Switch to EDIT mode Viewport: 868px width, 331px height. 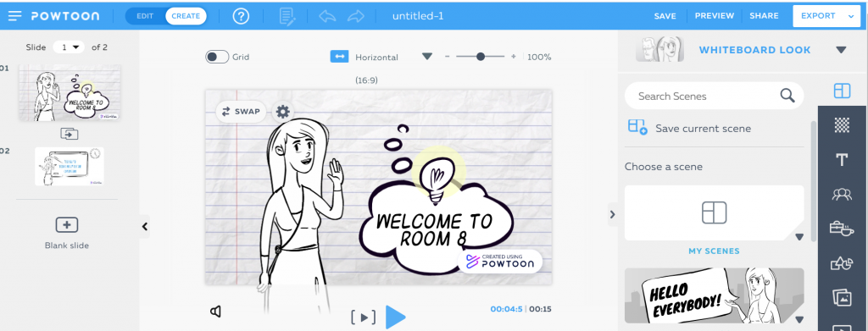point(145,16)
